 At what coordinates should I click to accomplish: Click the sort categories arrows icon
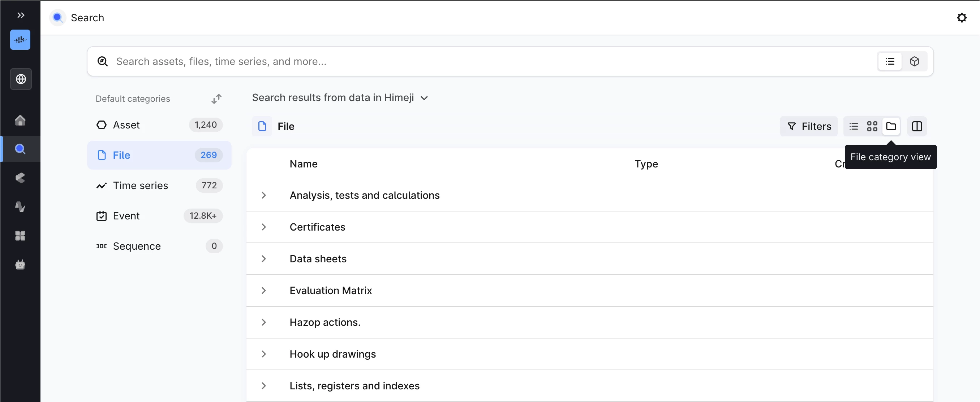click(x=216, y=99)
